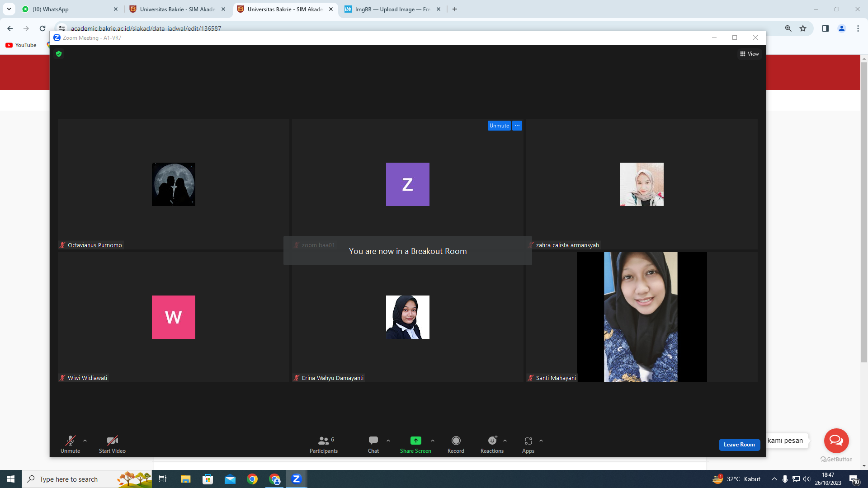Open Chrome tab search dropdown
This screenshot has width=868, height=488.
tap(9, 9)
